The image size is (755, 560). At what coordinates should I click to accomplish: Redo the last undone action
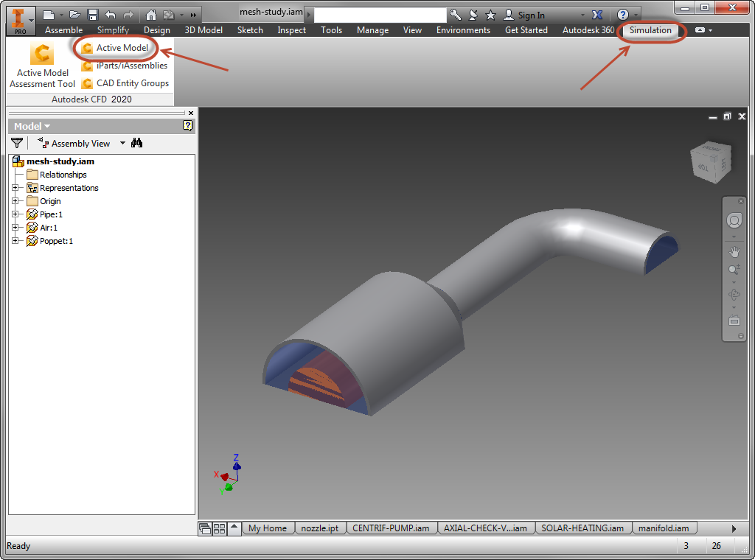pos(128,15)
